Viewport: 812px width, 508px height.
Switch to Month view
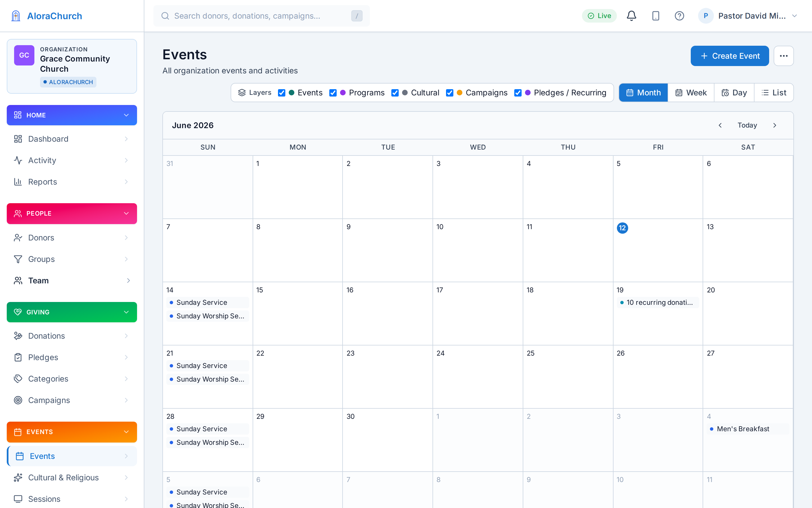pos(643,93)
